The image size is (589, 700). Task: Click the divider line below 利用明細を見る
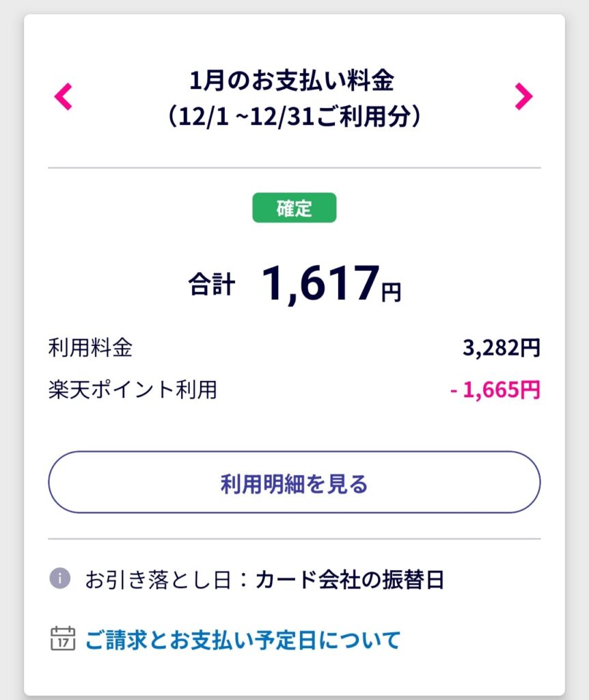click(x=294, y=539)
